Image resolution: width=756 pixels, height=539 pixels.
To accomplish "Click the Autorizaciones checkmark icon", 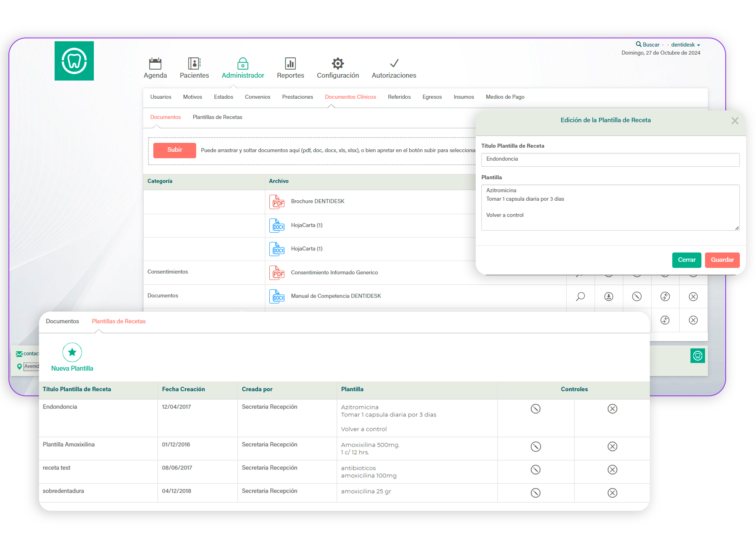I will 394,64.
